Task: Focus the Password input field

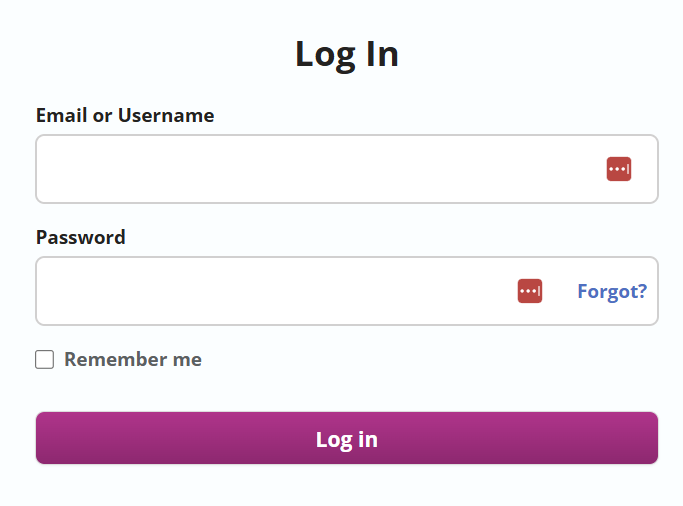Action: 347,291
